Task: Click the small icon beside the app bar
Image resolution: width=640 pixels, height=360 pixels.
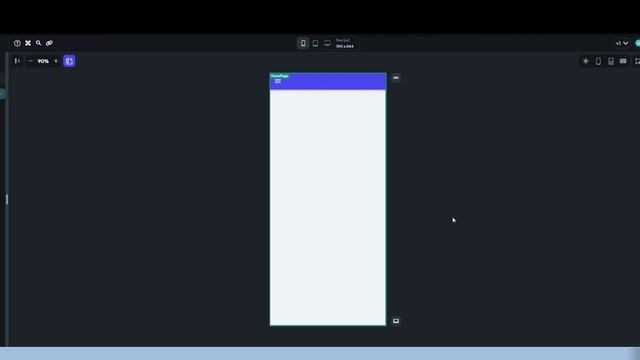Action: (396, 78)
